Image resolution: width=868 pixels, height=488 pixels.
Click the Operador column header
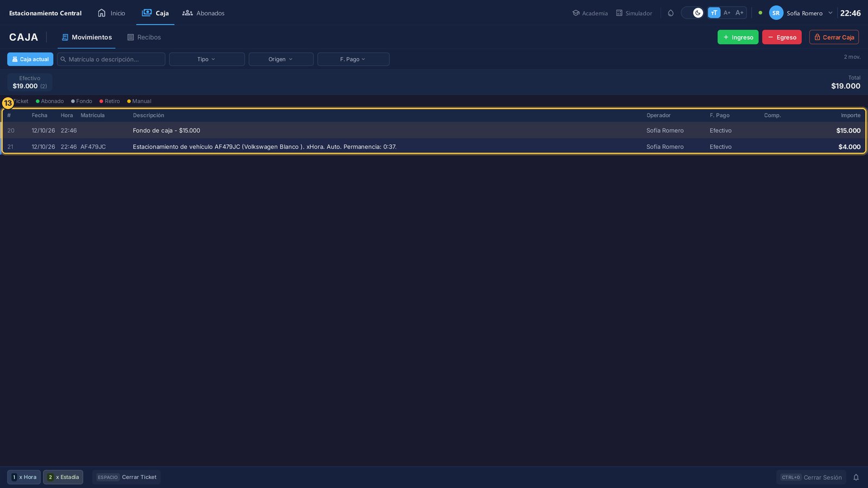(x=658, y=115)
